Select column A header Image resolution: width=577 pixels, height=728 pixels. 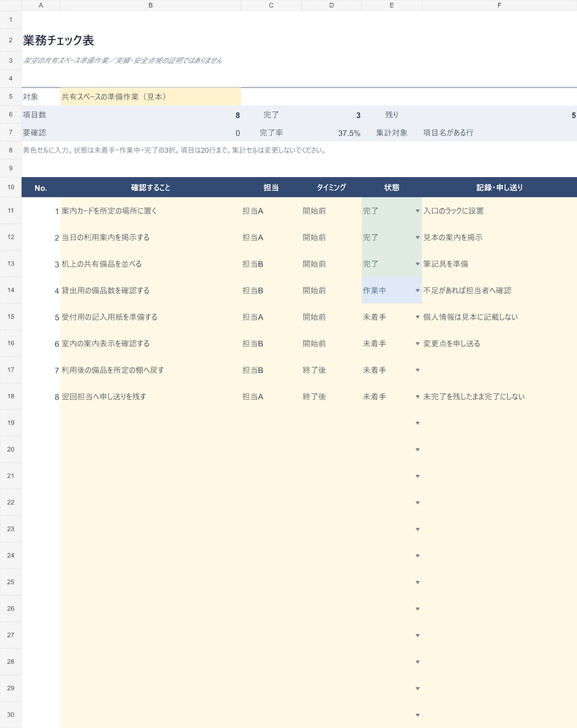[41, 5]
